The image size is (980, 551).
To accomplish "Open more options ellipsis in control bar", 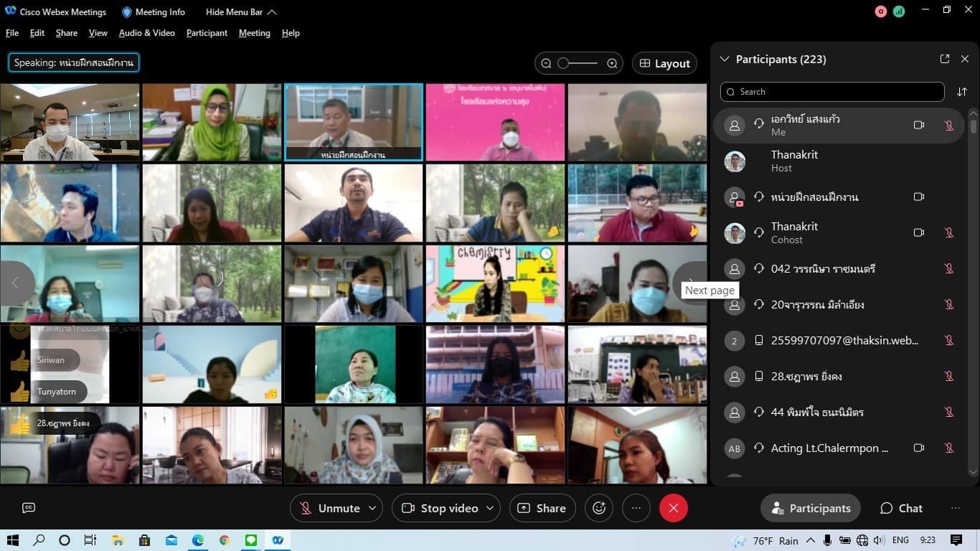I will click(636, 508).
